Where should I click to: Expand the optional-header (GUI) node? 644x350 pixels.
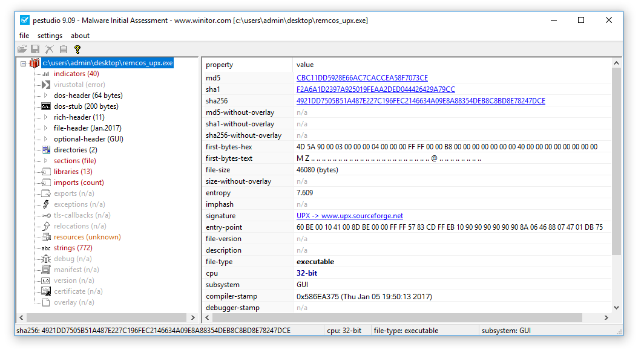pos(46,139)
